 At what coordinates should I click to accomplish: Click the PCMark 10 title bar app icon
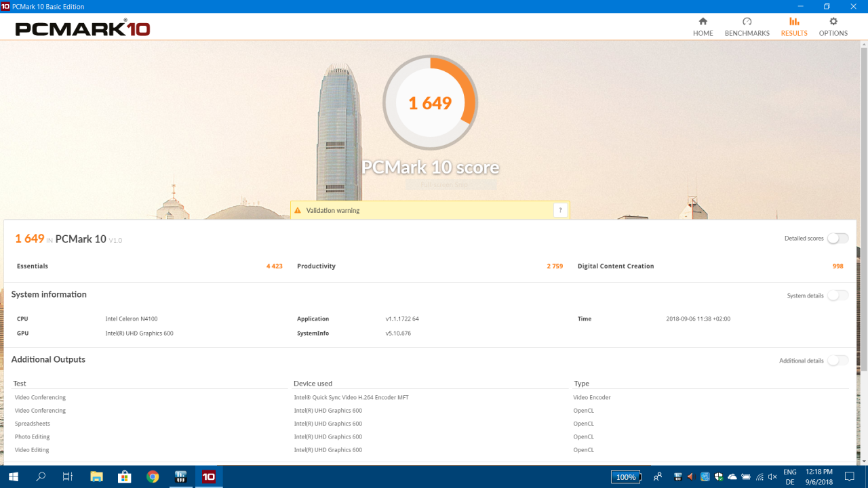click(x=5, y=6)
